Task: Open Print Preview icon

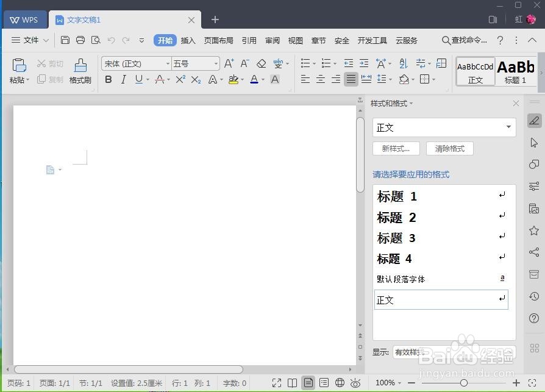Action: coord(96,40)
